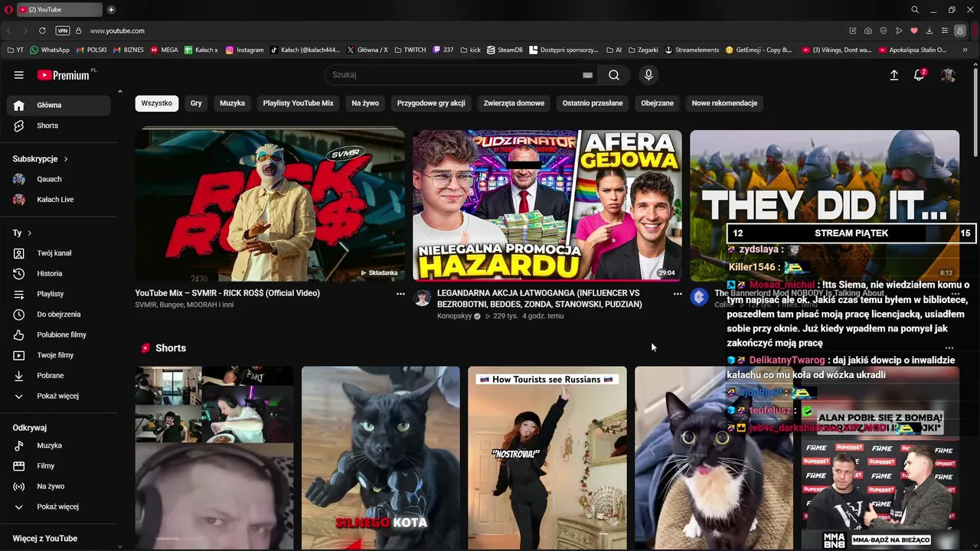The height and width of the screenshot is (551, 980).
Task: Select the Obejrzane chip
Action: pyautogui.click(x=658, y=103)
